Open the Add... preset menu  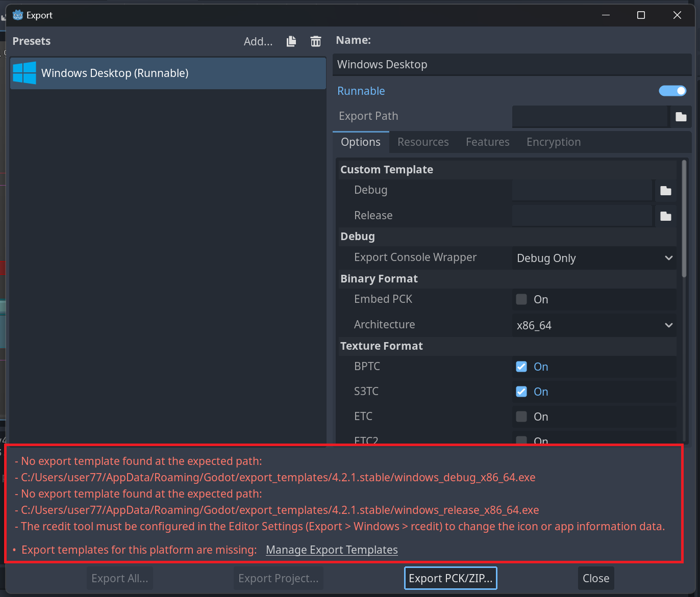258,41
